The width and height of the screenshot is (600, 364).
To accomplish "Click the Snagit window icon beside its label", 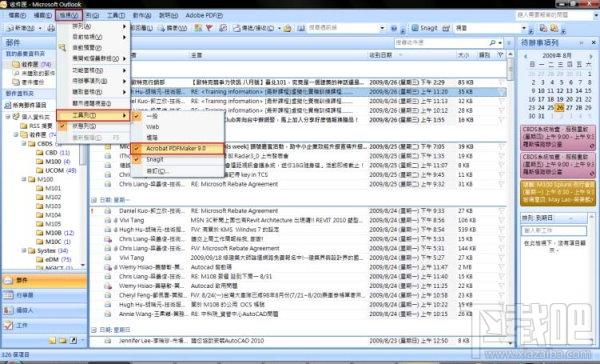I will click(x=446, y=28).
